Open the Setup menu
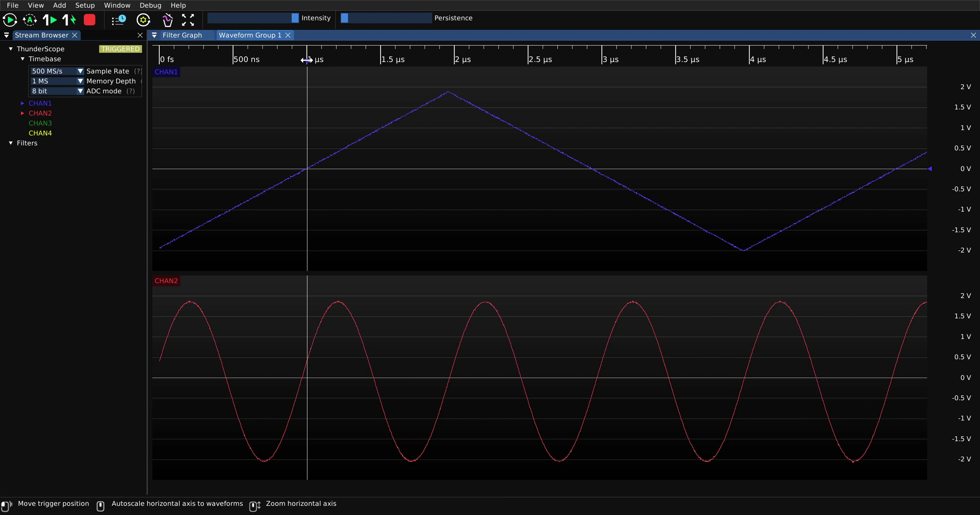 click(85, 5)
